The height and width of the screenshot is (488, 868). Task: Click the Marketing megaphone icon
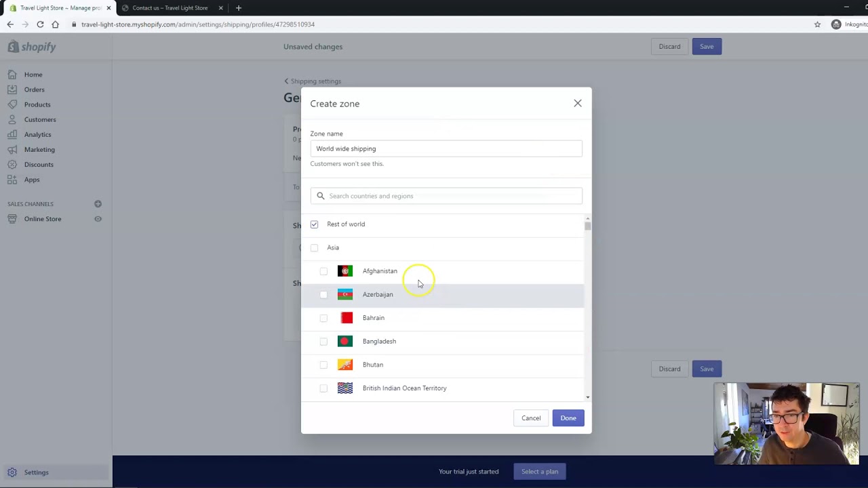[x=12, y=149]
